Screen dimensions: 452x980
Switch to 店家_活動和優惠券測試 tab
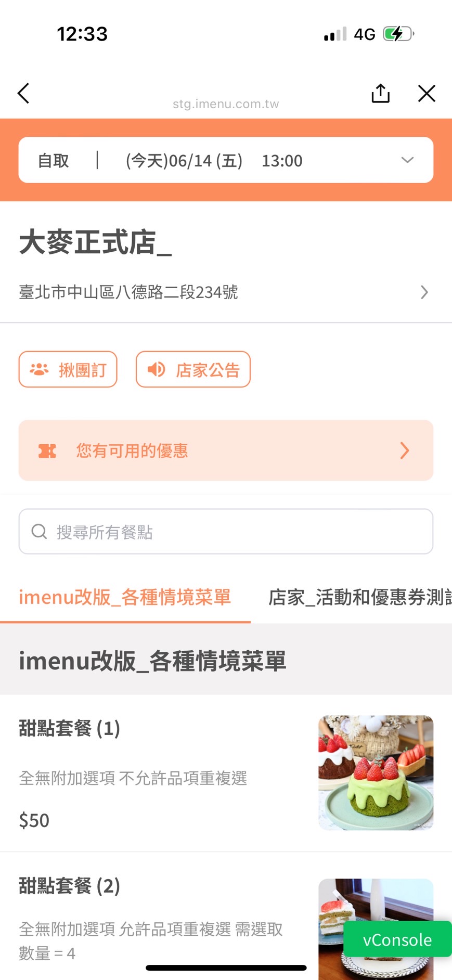point(359,597)
